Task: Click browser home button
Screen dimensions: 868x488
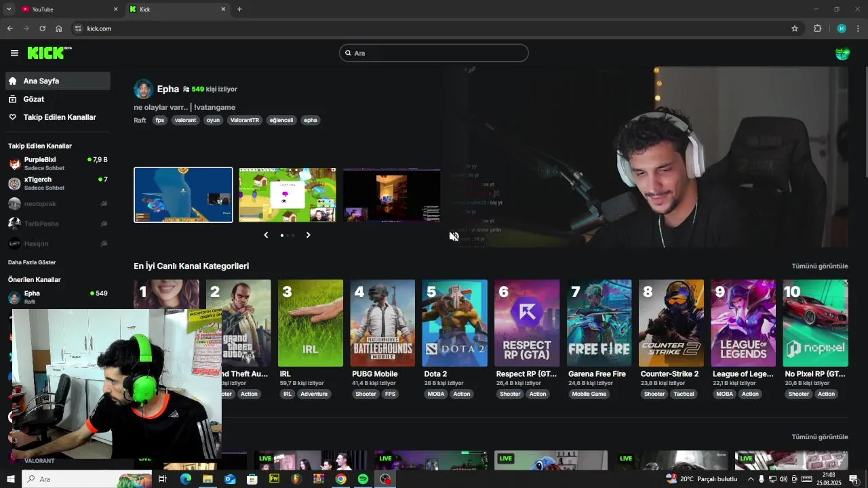Action: coord(59,28)
